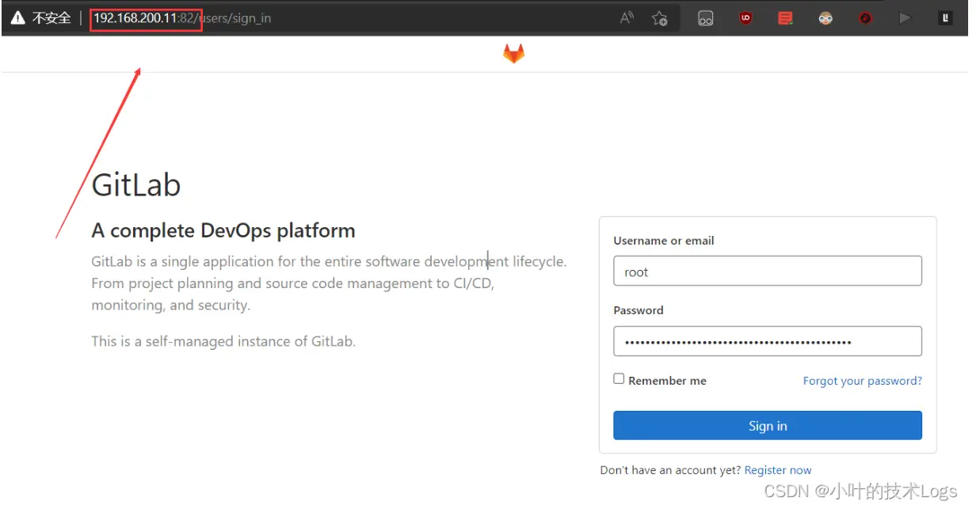Enable the Remember me checkbox
This screenshot has height=505, width=980.
[x=619, y=379]
